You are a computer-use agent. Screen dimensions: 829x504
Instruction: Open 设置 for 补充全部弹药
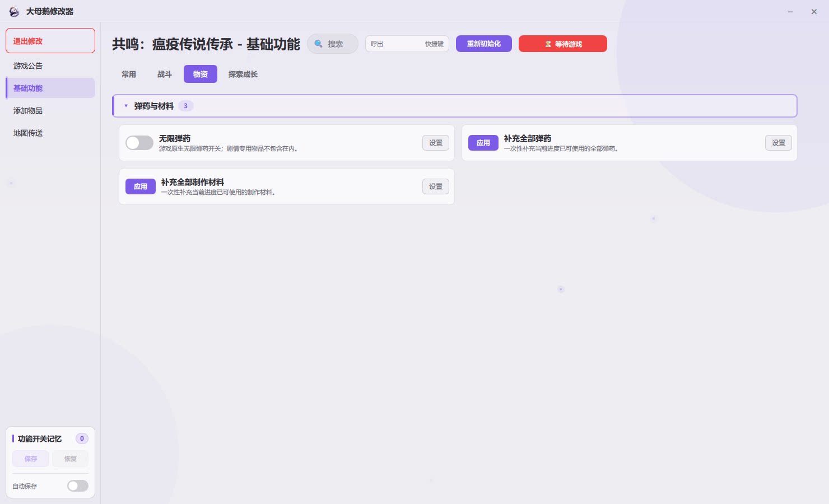779,143
